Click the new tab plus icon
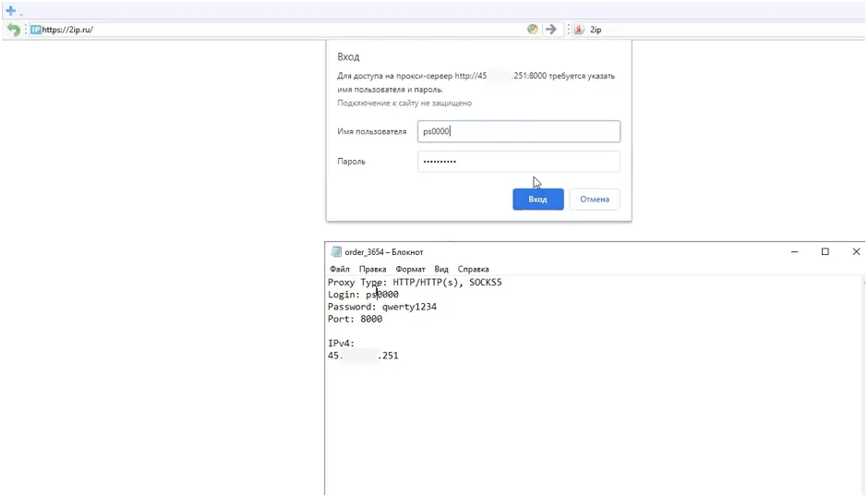Screen dimensions: 868x497 click(10, 11)
